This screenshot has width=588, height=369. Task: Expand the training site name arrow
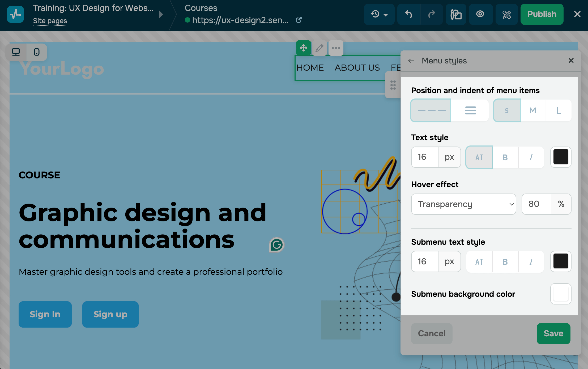(161, 14)
